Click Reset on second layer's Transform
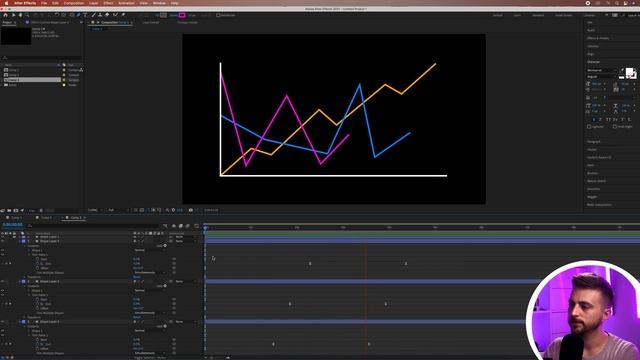This screenshot has height=360, width=640. 136,277
